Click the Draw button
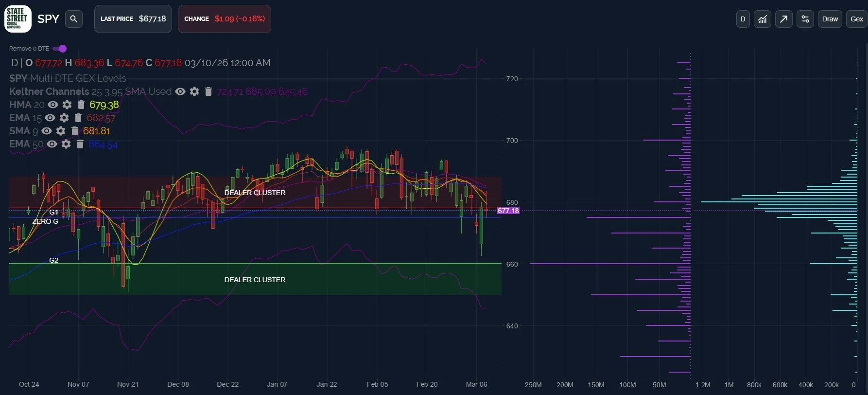The height and width of the screenshot is (395, 868). (830, 19)
